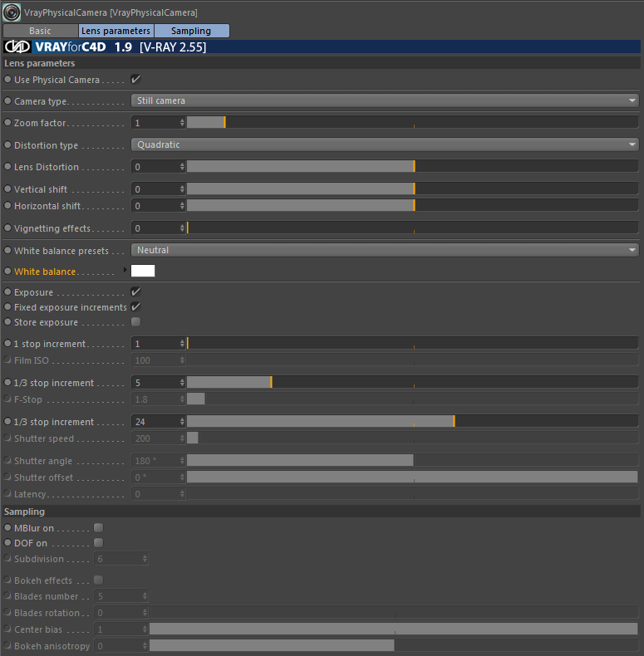This screenshot has width=644, height=656.
Task: Toggle the Exposure checkbox
Action: pos(135,291)
